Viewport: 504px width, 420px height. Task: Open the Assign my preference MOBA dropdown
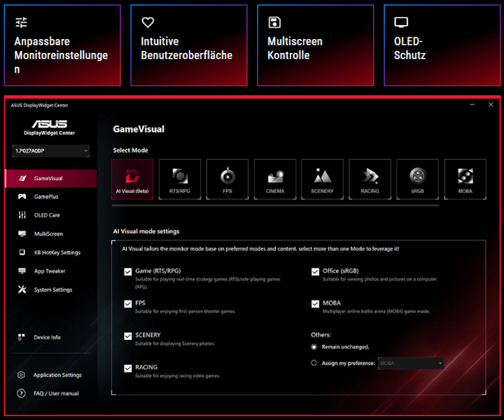tap(411, 363)
